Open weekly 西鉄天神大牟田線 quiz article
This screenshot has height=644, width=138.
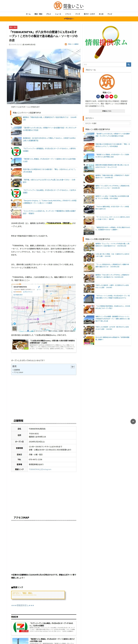[x=112, y=166]
